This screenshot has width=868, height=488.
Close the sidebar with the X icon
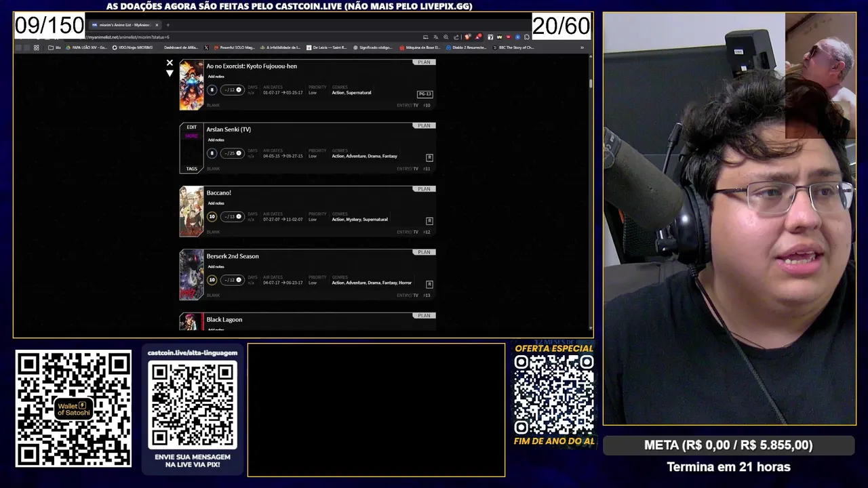[x=170, y=63]
